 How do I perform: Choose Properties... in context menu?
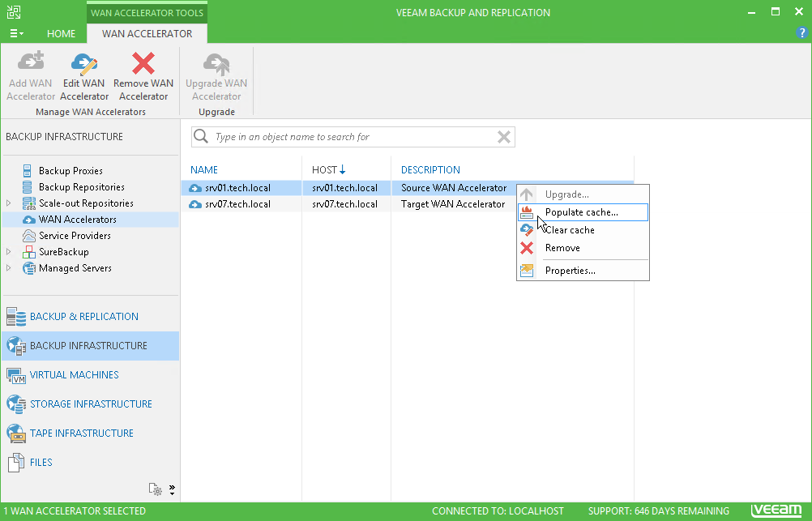[x=583, y=271]
